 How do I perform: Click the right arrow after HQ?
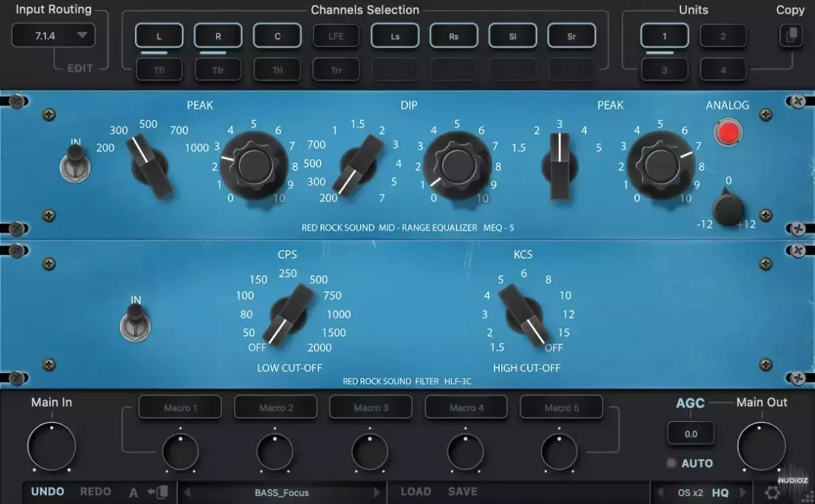(x=742, y=492)
